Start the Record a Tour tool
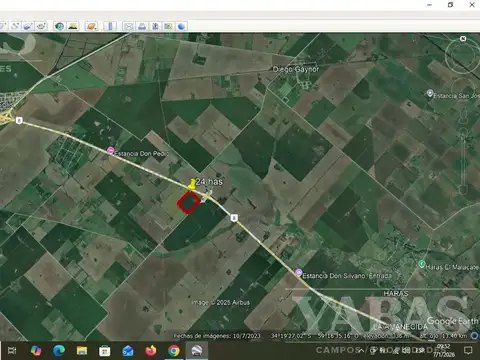Screen dimensions: 480x360 click(x=41, y=26)
